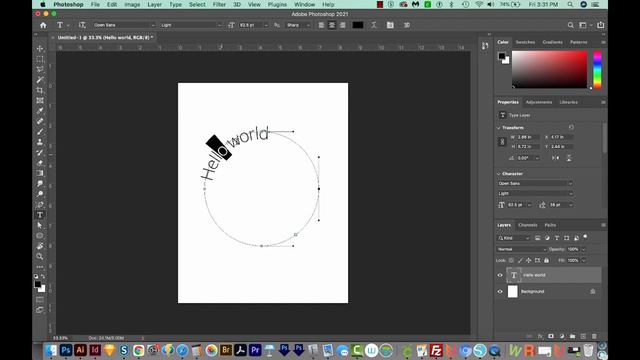Click the Background layer thumbnail
Image resolution: width=640 pixels, height=360 pixels.
click(513, 291)
